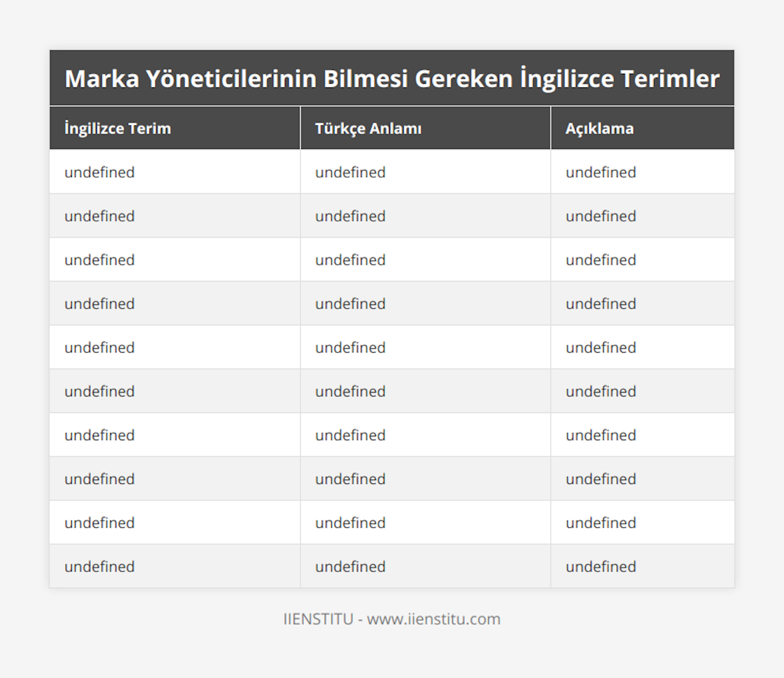Viewport: 784px width, 678px height.
Task: Select fourth row cell under Açıklama
Action: click(x=601, y=304)
